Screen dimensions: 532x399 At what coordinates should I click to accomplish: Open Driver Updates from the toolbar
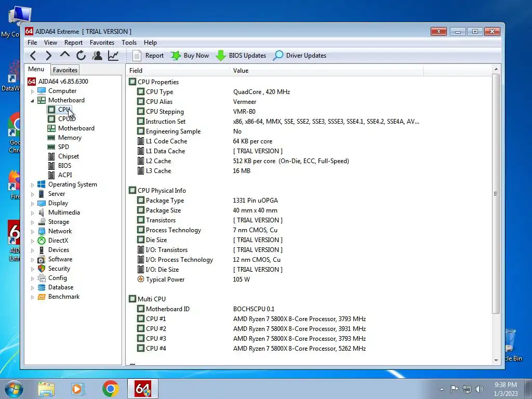pos(300,56)
